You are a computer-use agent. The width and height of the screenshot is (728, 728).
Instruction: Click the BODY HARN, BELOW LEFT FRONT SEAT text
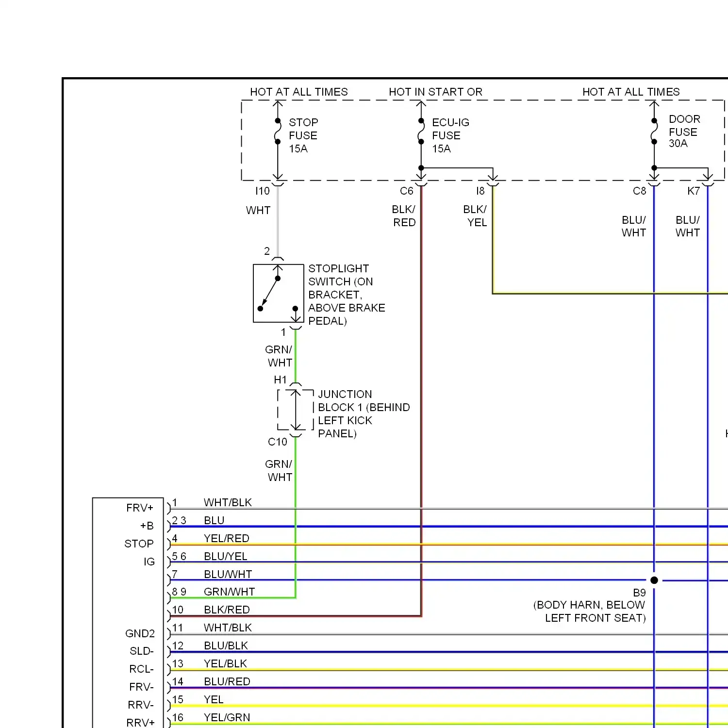tap(590, 612)
